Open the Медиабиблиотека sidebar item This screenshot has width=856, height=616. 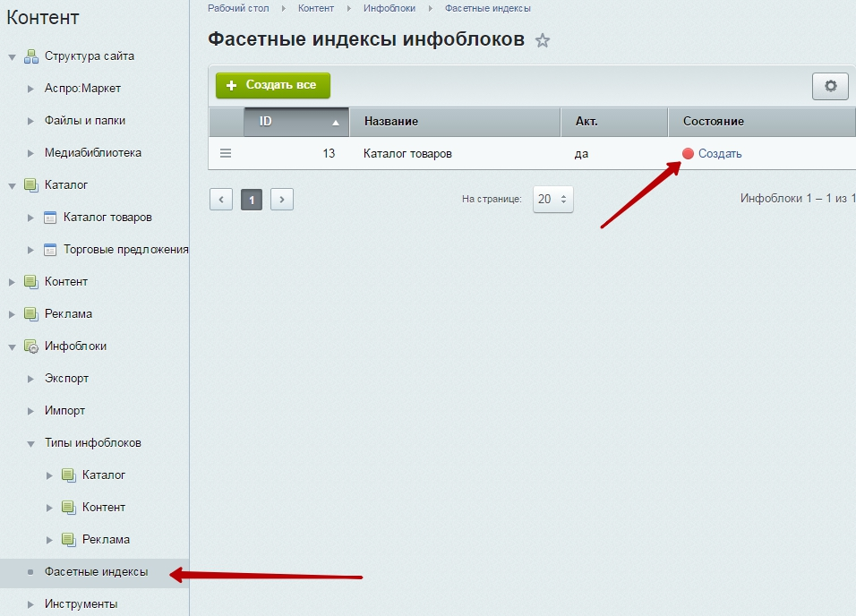coord(92,153)
